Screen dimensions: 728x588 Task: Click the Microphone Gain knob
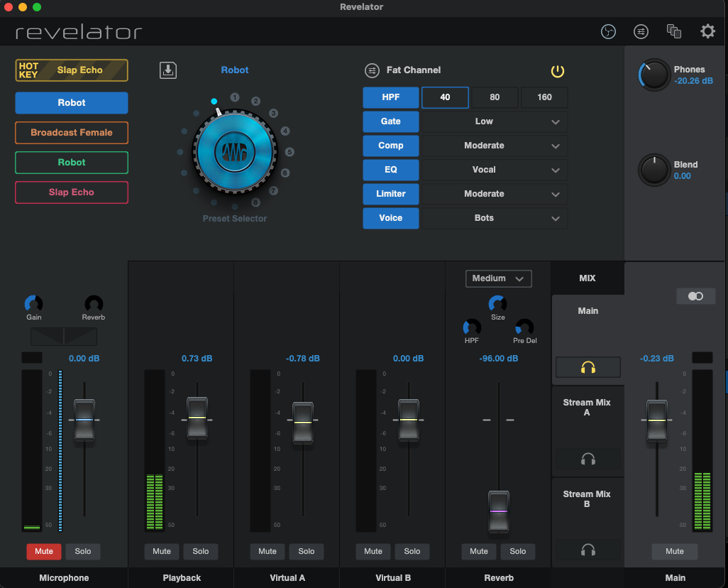pyautogui.click(x=33, y=304)
